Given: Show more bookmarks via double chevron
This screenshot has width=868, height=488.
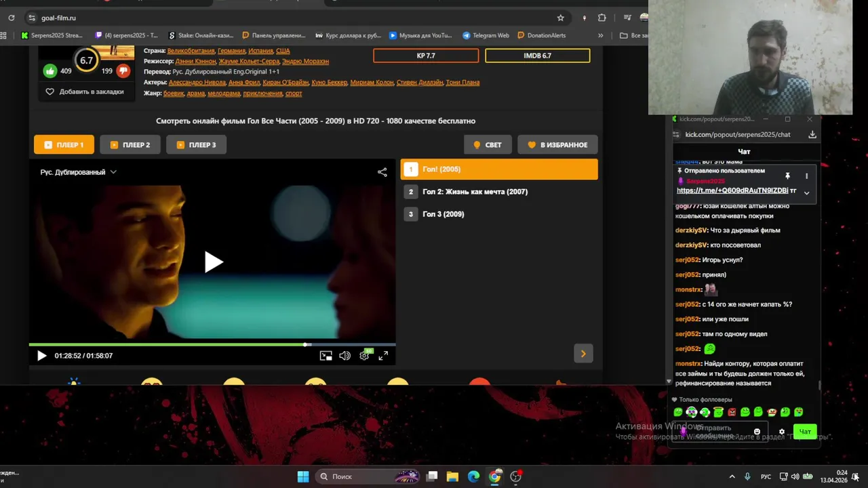Looking at the screenshot, I should 600,35.
